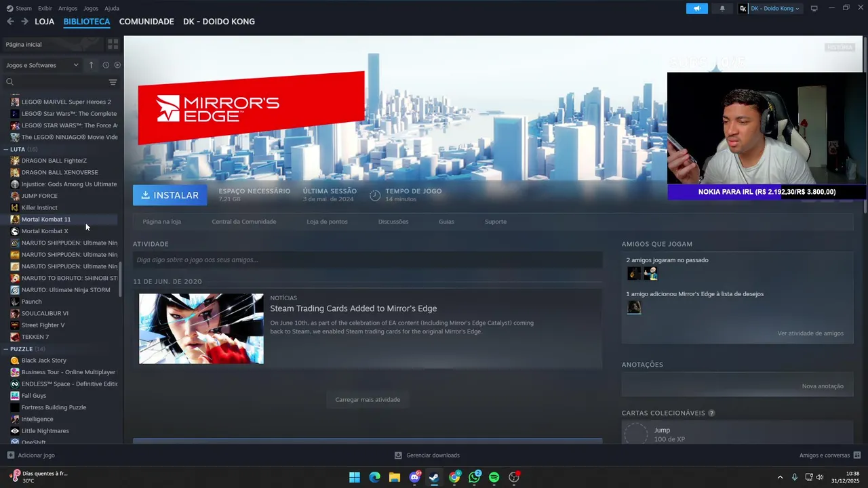The image size is (868, 488).
Task: Click Carregar mais atividade button
Action: click(x=368, y=400)
